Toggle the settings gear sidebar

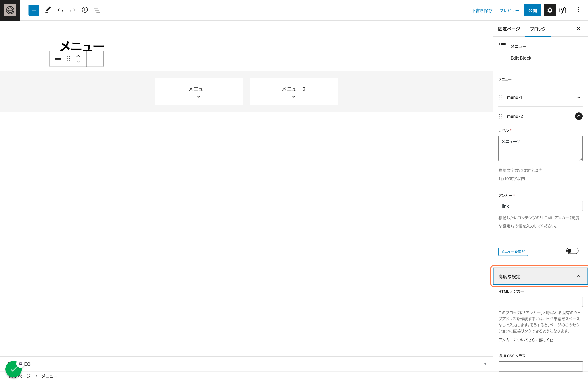[550, 10]
